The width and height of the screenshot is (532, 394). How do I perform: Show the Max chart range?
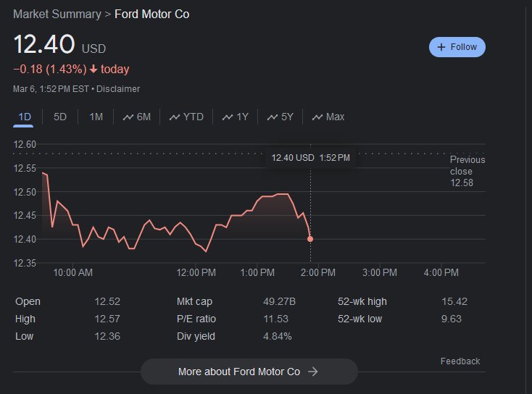pos(328,117)
